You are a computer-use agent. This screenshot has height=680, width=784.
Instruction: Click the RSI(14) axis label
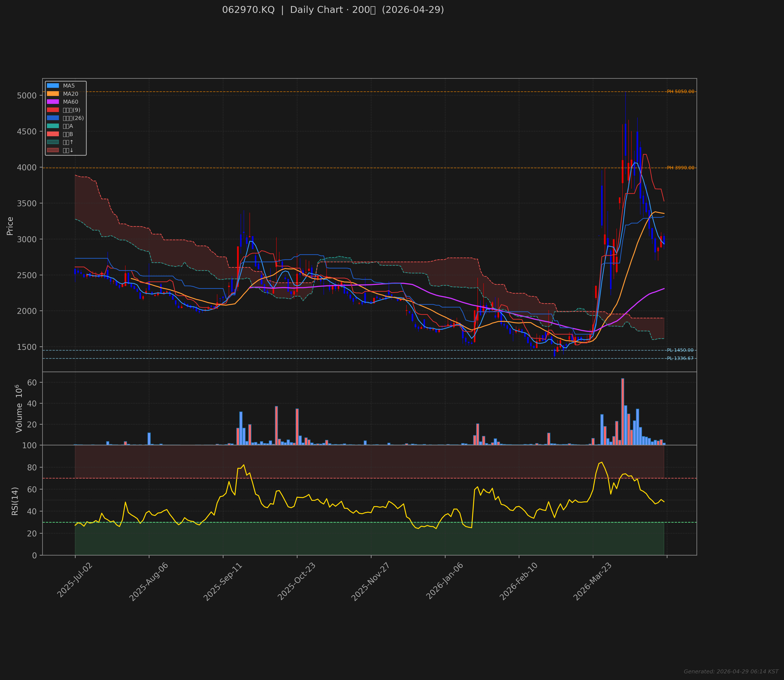pyautogui.click(x=15, y=501)
